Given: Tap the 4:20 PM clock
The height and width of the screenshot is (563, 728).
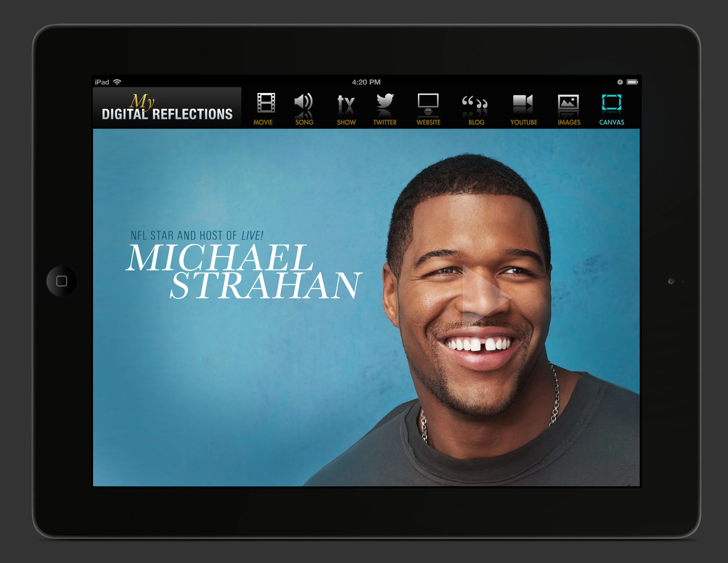Looking at the screenshot, I should pyautogui.click(x=366, y=82).
